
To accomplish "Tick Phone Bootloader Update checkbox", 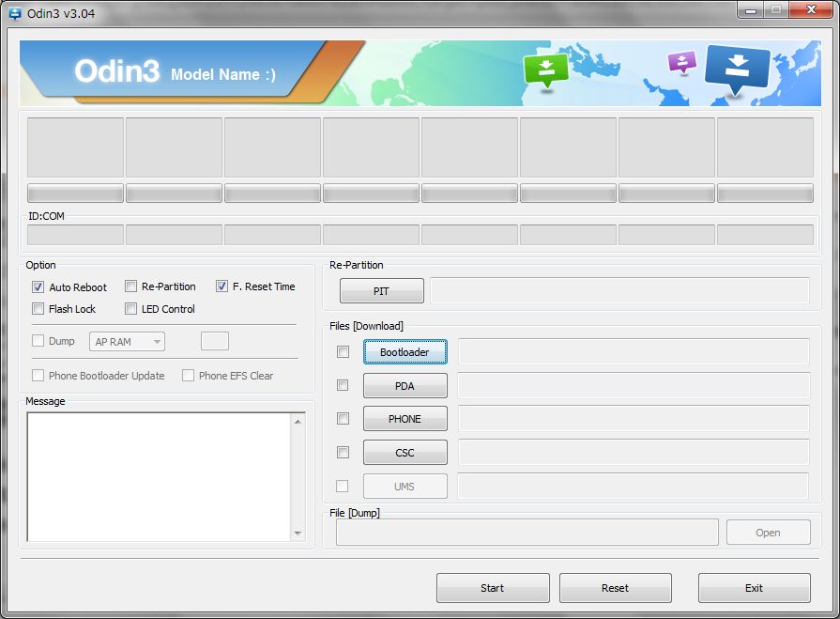I will [38, 375].
